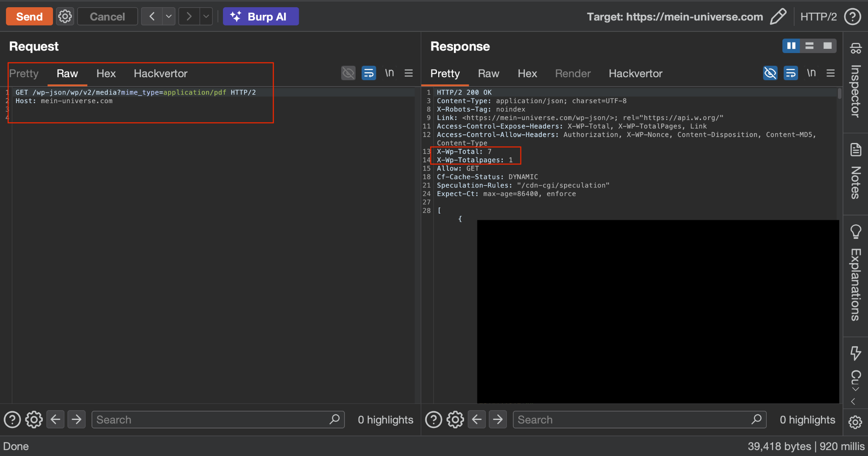
Task: Open Repeater help question mark icon
Action: point(852,17)
